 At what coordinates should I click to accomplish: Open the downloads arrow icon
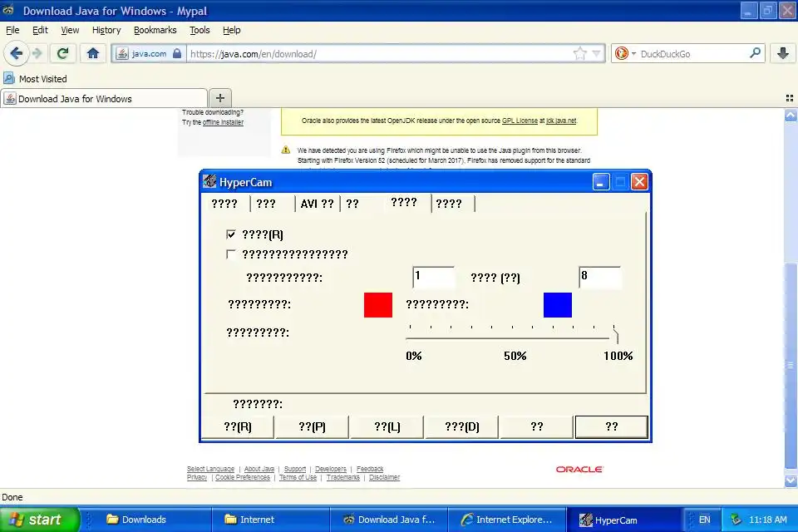tap(783, 53)
